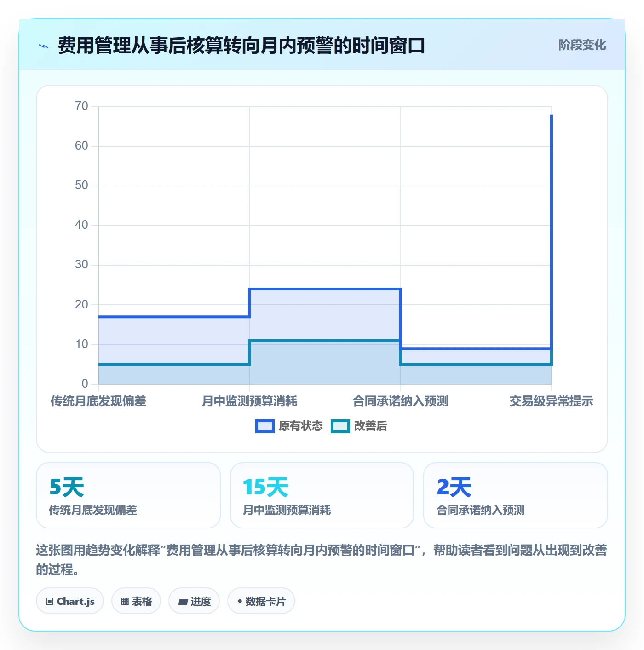Click the 月中监测预算消耗 x-axis label
Screen dimensions: 644x650
tap(249, 401)
